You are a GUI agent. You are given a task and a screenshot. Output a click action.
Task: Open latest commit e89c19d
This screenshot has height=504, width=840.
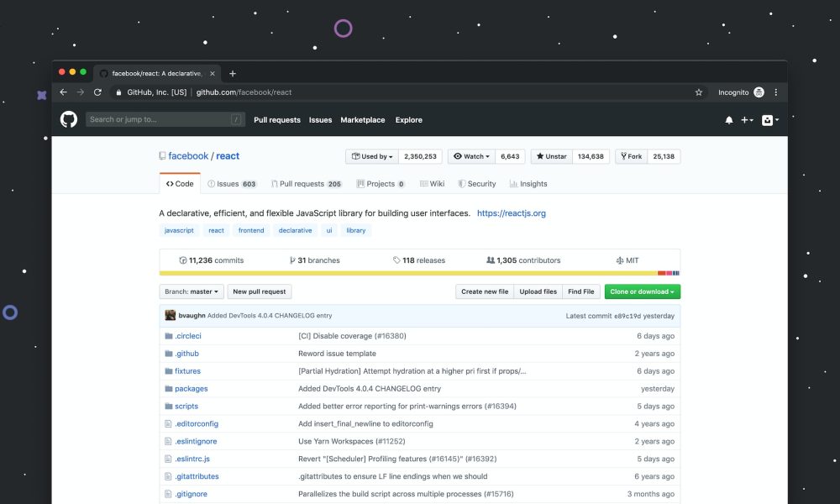(x=627, y=316)
